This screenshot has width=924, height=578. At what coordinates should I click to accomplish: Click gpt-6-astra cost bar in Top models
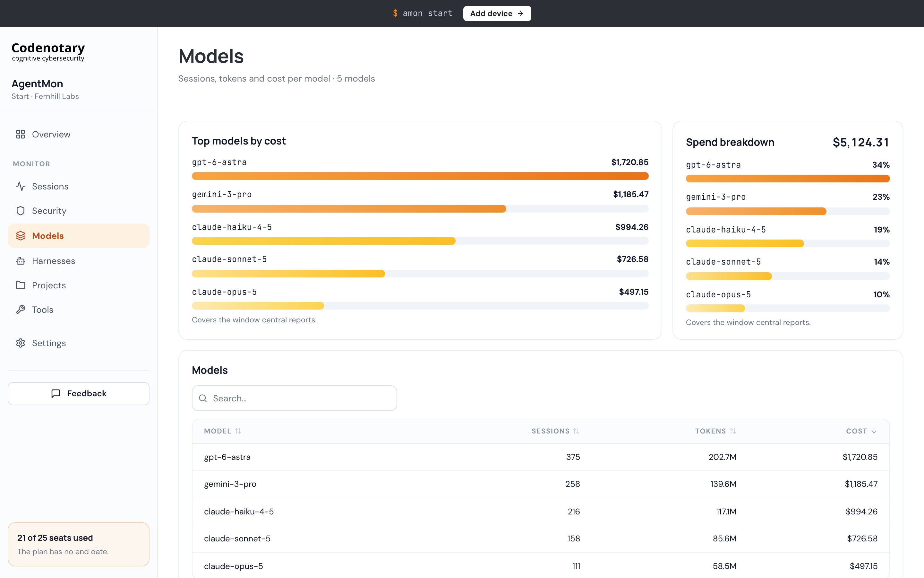click(420, 176)
